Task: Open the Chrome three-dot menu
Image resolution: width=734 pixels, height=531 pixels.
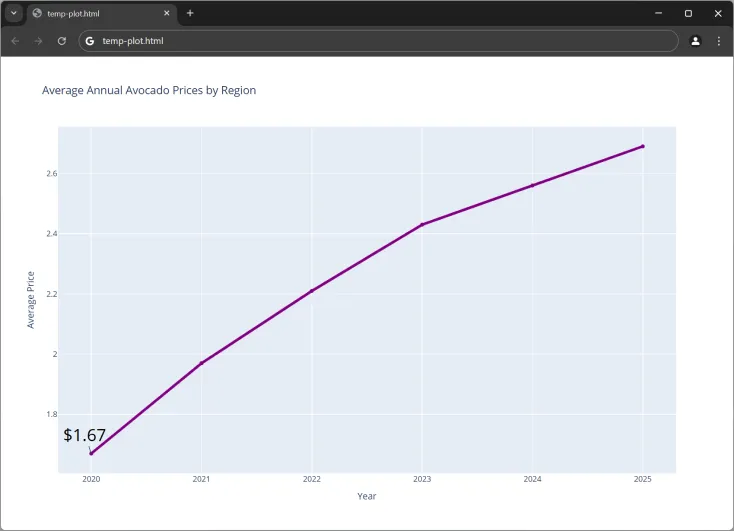Action: (719, 41)
